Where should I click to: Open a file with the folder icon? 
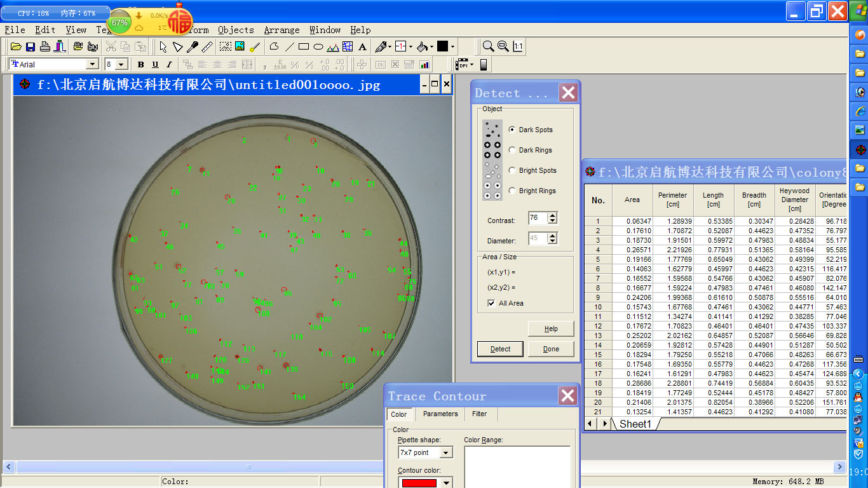[16, 46]
